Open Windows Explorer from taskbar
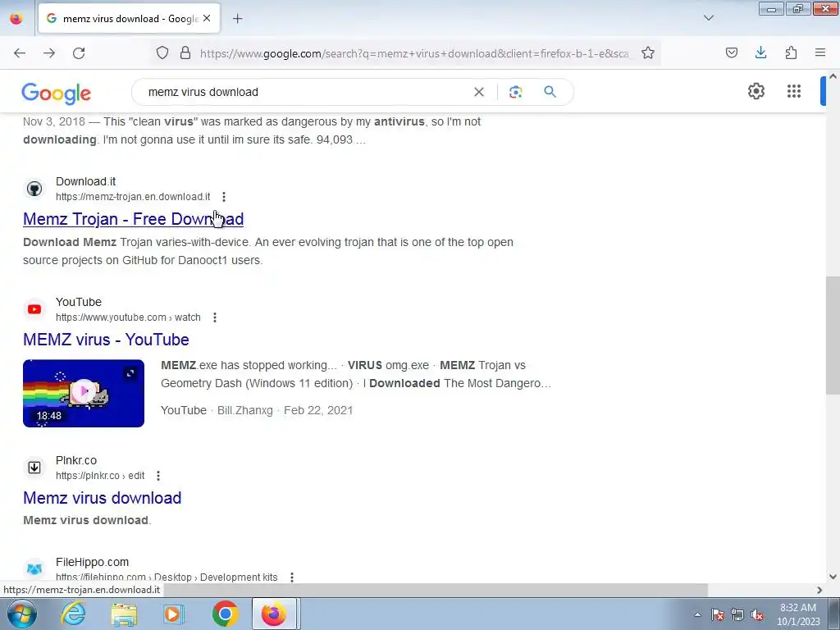Screen dimensions: 840x630 click(x=124, y=614)
